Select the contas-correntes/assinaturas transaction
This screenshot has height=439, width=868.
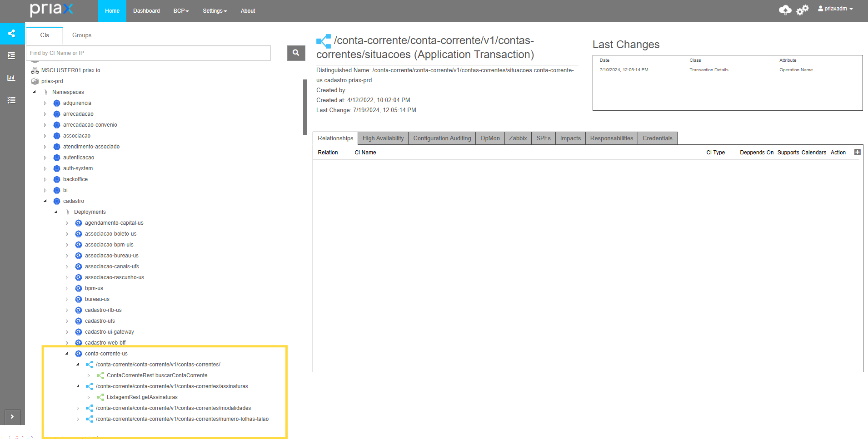point(172,386)
